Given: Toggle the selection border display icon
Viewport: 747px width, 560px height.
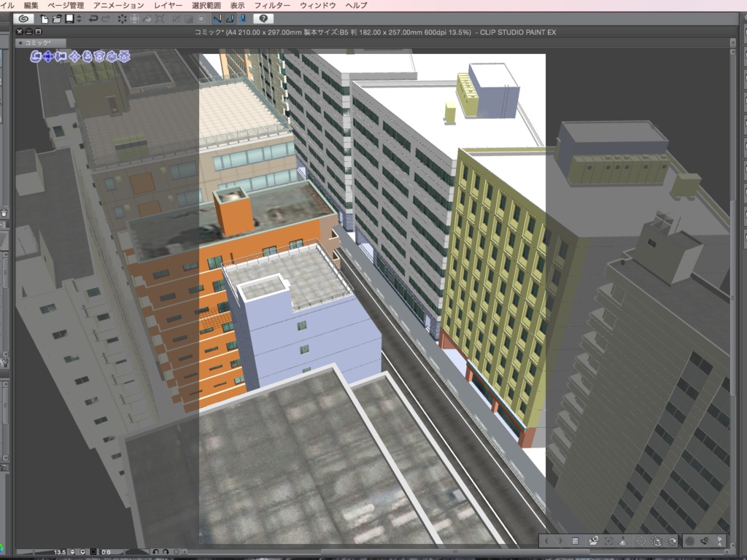Looking at the screenshot, I should (x=201, y=19).
